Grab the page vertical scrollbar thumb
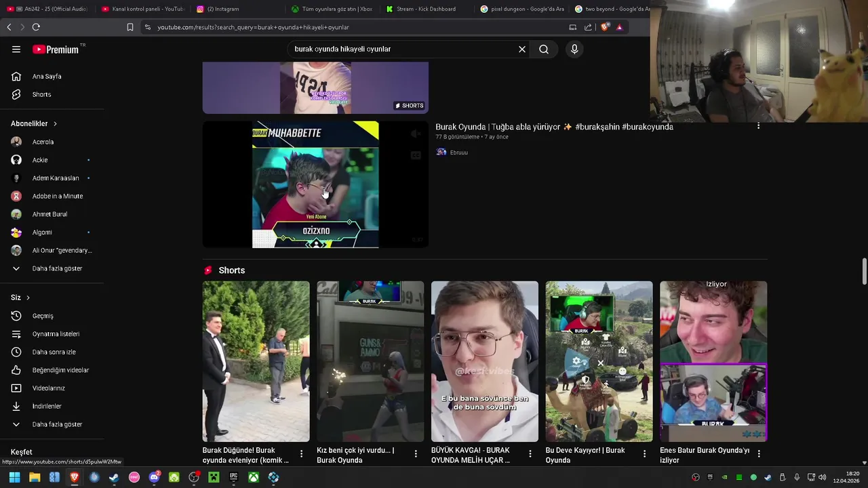The width and height of the screenshot is (868, 488). click(864, 272)
